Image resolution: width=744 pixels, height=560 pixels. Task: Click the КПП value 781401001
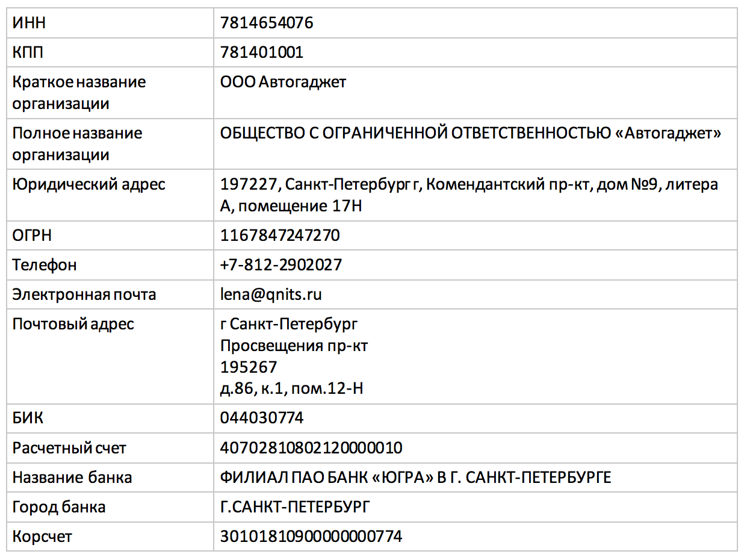(262, 52)
